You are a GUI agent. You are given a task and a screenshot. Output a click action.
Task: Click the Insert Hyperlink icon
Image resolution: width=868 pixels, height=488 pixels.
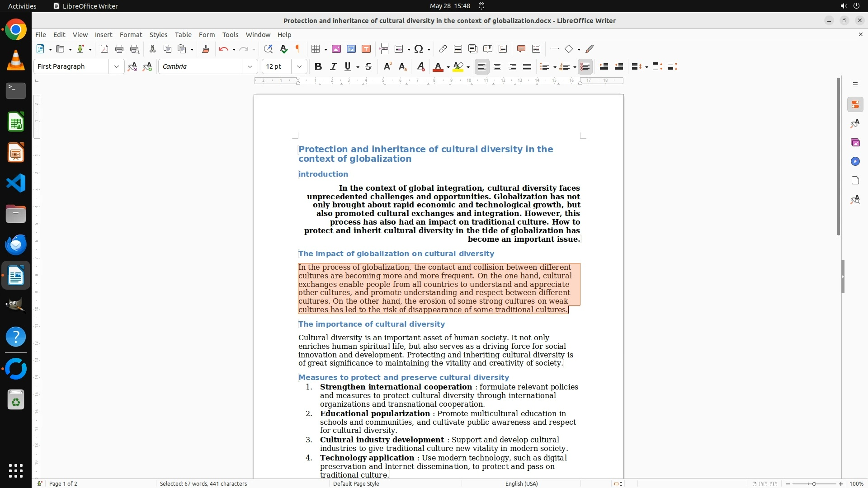[443, 49]
